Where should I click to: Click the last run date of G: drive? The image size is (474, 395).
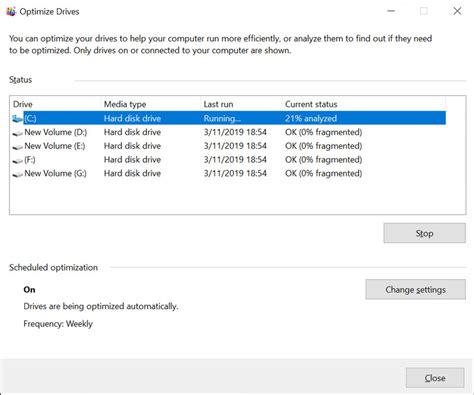coord(235,173)
